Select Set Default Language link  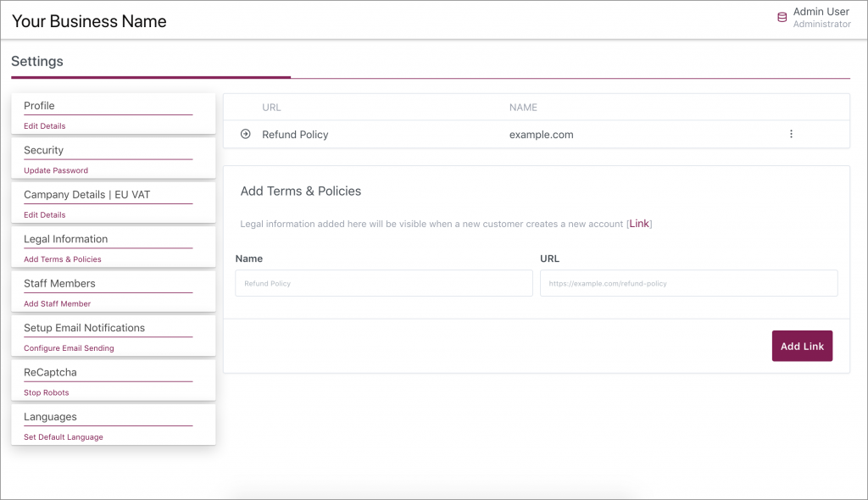coord(64,437)
